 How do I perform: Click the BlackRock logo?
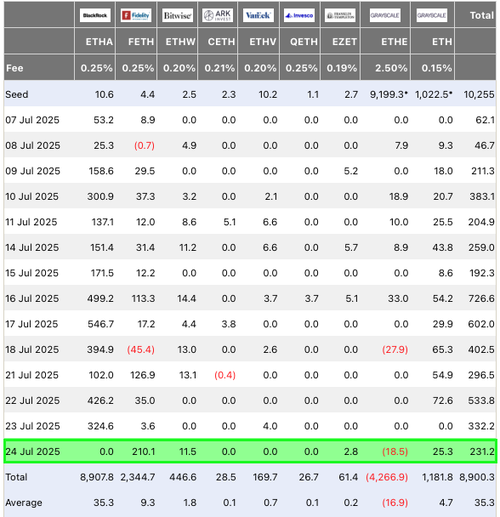click(95, 15)
